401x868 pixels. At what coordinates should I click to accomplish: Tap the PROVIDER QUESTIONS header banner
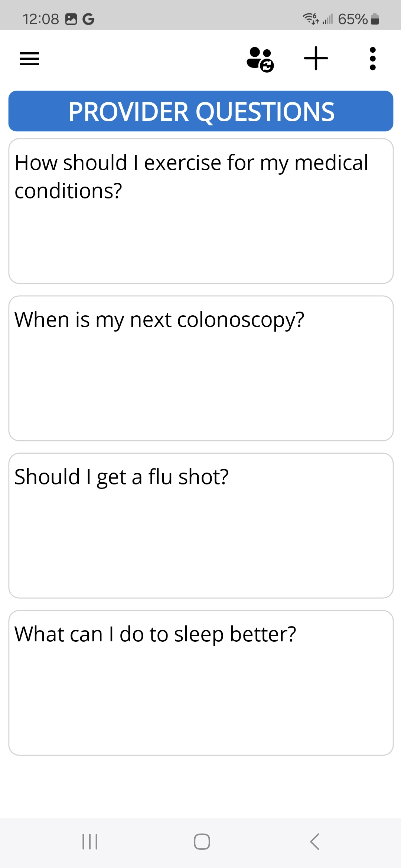(201, 111)
